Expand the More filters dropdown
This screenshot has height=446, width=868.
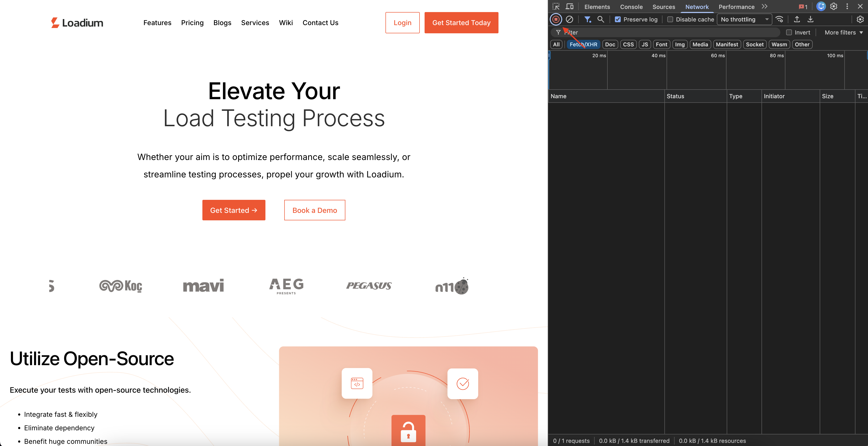coord(843,33)
